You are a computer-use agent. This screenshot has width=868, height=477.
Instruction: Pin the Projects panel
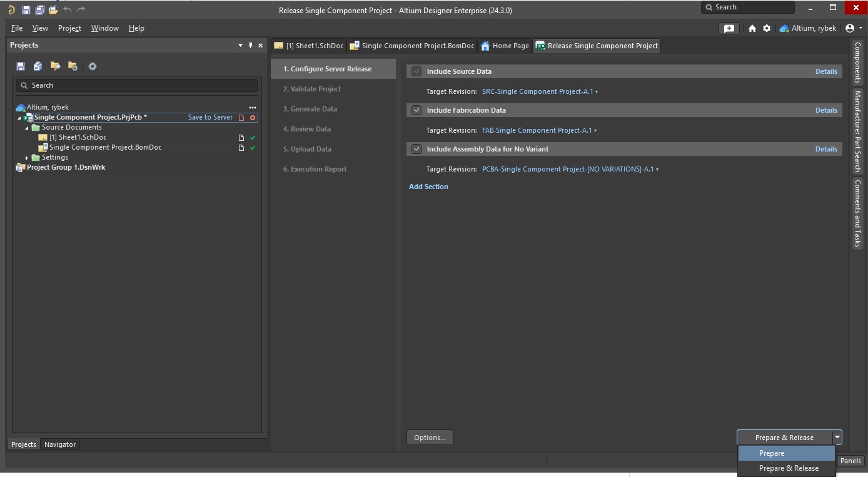251,45
